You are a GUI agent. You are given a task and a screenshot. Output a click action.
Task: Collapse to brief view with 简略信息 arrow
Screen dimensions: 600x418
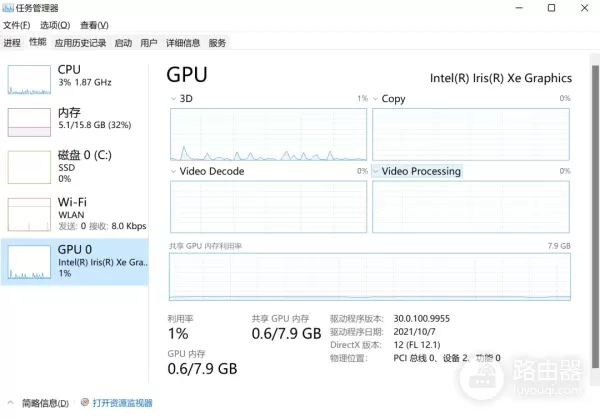pyautogui.click(x=10, y=403)
